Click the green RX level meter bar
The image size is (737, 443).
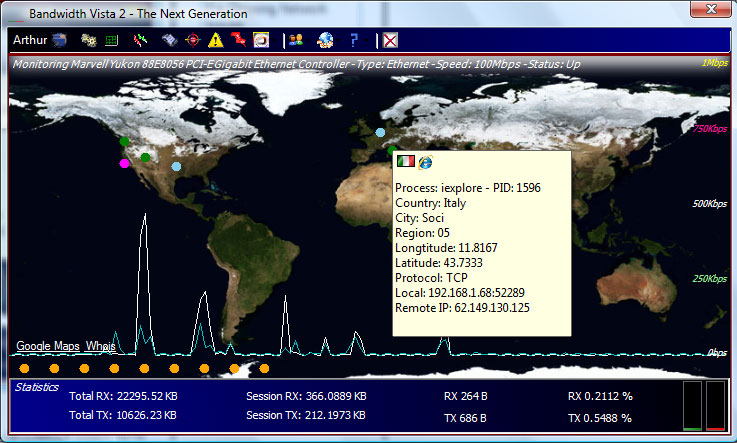coord(692,406)
